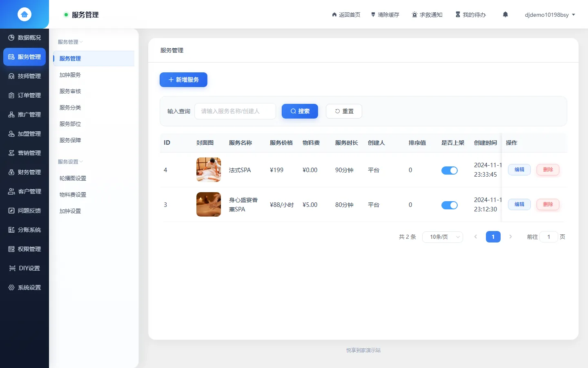The height and width of the screenshot is (368, 588).
Task: Open 分账系统 sidebar entry
Action: point(24,230)
